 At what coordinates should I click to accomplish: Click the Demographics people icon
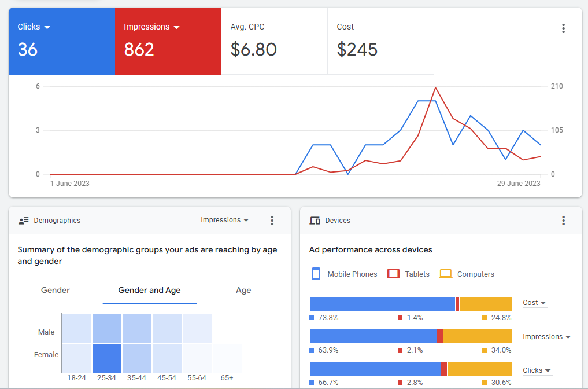(24, 221)
